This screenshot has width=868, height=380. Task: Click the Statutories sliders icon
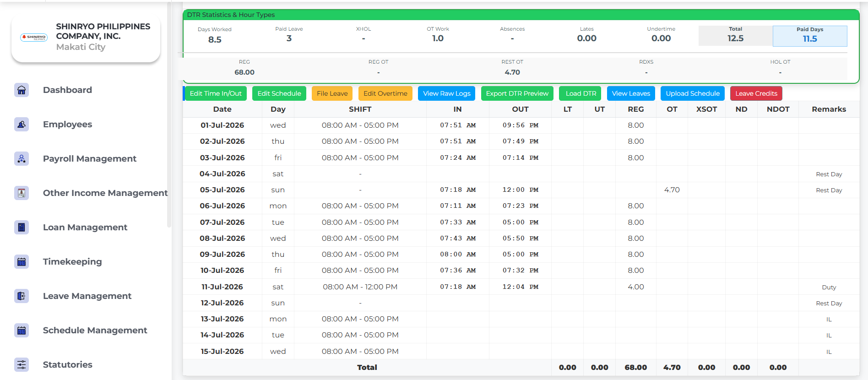tap(22, 365)
